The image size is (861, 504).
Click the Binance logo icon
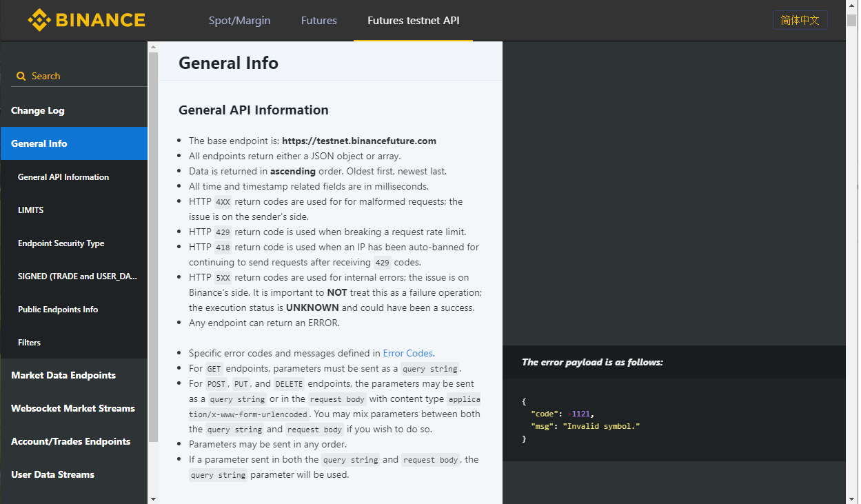click(39, 20)
